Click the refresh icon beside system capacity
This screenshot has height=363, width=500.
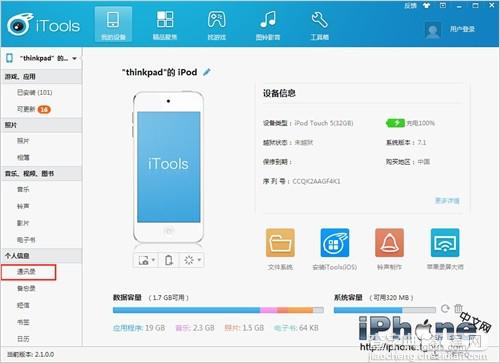tap(445, 309)
